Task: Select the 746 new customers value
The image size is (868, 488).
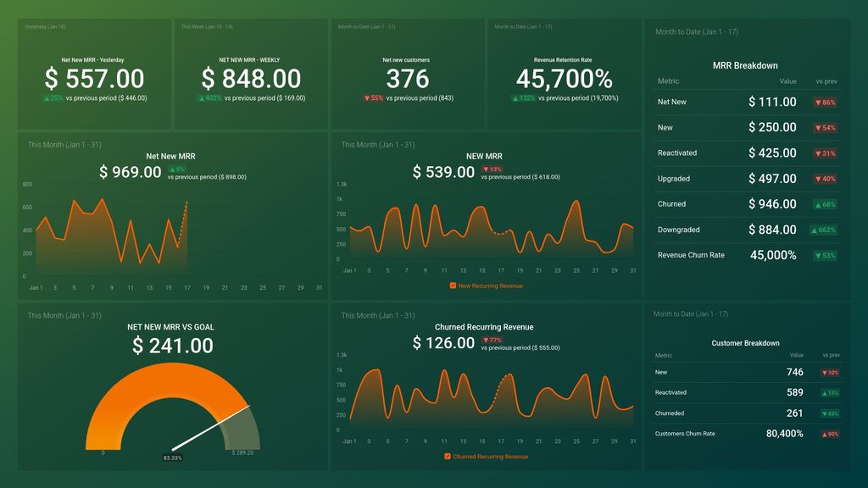Action: tap(795, 373)
